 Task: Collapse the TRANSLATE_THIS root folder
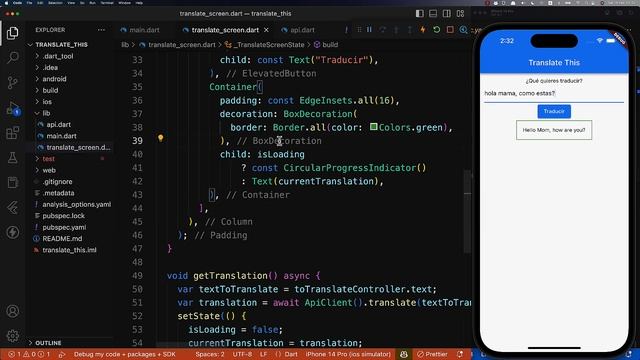61,44
